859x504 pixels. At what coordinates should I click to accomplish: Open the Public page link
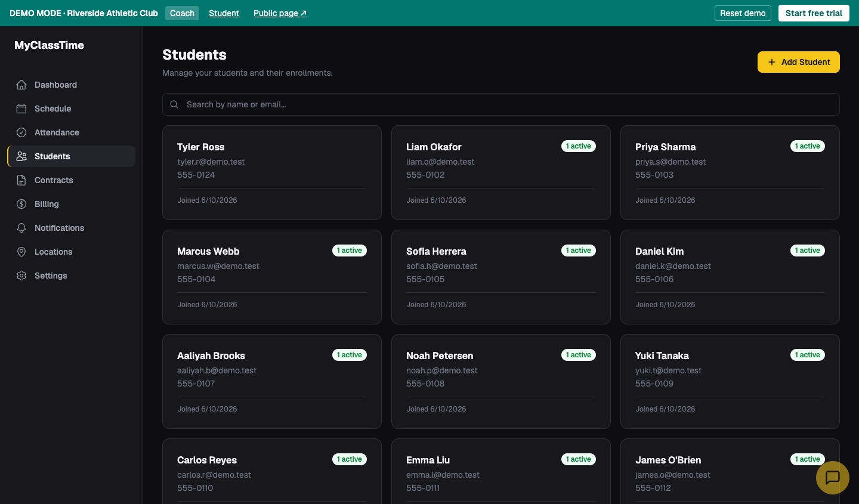point(280,13)
